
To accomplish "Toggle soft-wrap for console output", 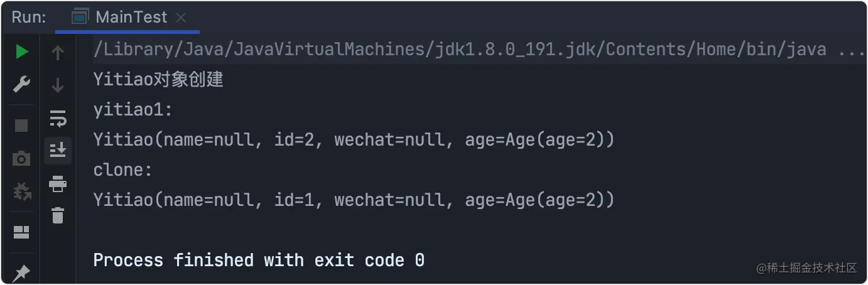I will 58,118.
